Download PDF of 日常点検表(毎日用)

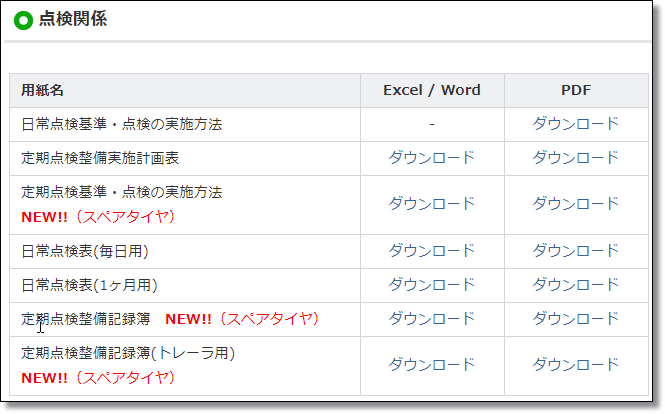576,250
